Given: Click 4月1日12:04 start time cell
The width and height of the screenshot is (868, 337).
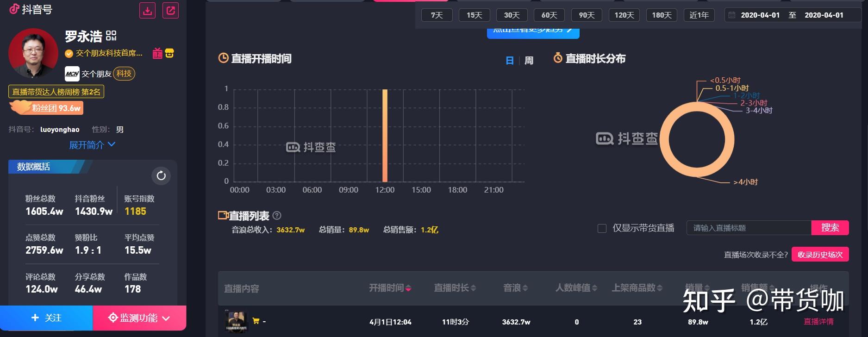Looking at the screenshot, I should click(390, 322).
